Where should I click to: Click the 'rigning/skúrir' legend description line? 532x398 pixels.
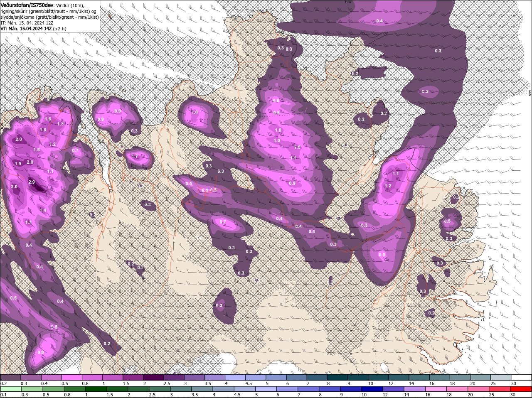pyautogui.click(x=49, y=11)
